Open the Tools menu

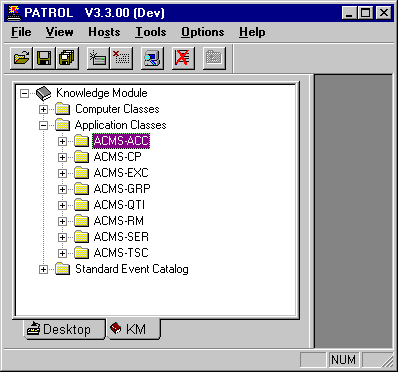(151, 32)
